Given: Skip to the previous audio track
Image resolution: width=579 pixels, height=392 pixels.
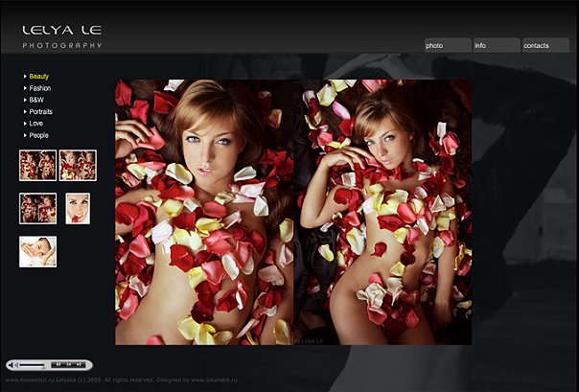Looking at the screenshot, I should pyautogui.click(x=69, y=364).
